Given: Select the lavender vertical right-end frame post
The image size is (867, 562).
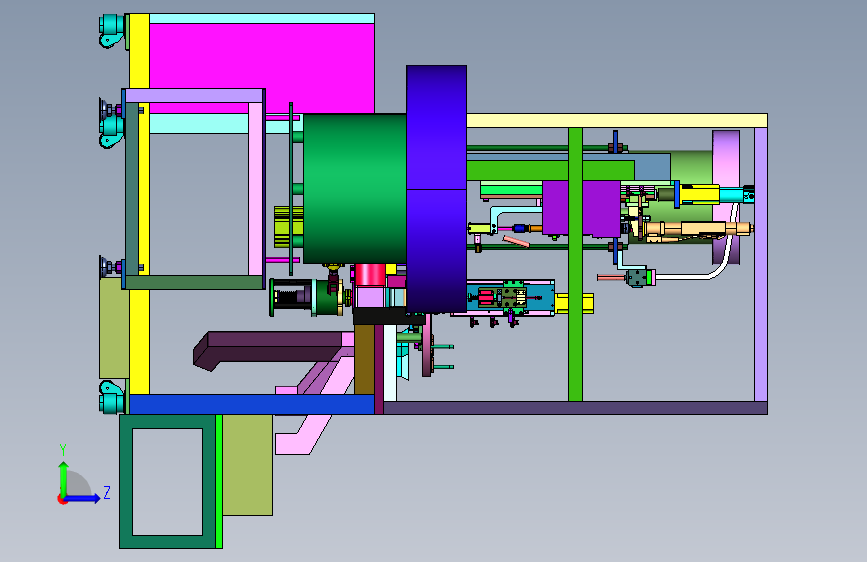Looking at the screenshot, I should (x=761, y=264).
